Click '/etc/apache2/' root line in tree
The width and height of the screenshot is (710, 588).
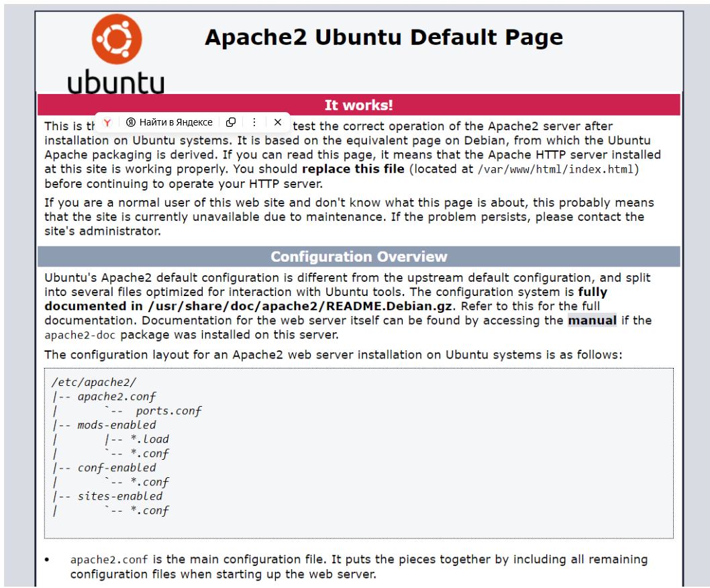pyautogui.click(x=94, y=383)
